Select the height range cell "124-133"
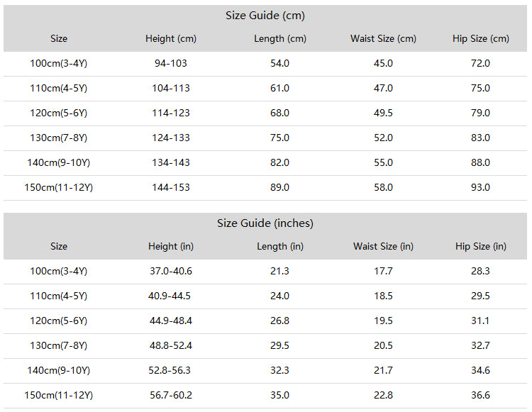This screenshot has height=412, width=532. click(x=171, y=138)
